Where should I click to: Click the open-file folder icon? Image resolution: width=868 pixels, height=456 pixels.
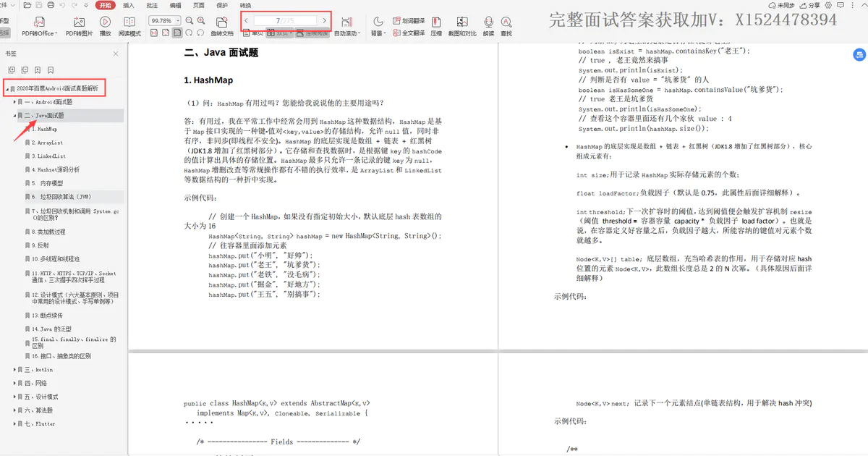pyautogui.click(x=26, y=5)
